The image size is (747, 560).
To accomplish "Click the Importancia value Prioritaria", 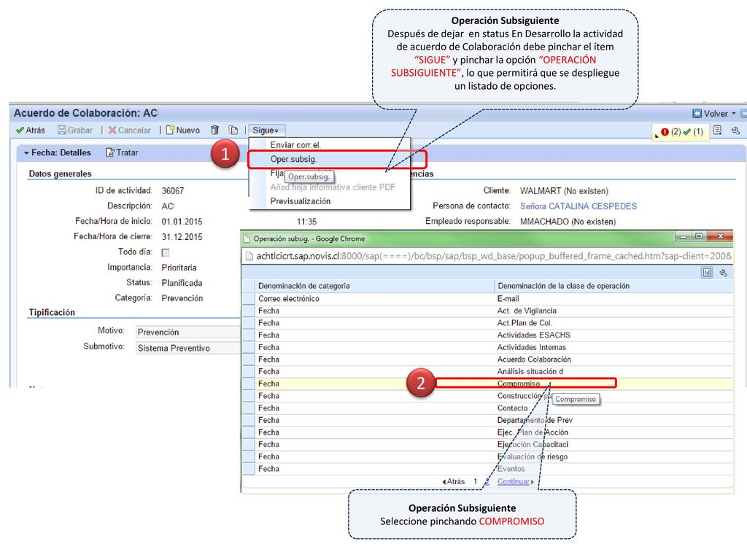I will coord(179,268).
